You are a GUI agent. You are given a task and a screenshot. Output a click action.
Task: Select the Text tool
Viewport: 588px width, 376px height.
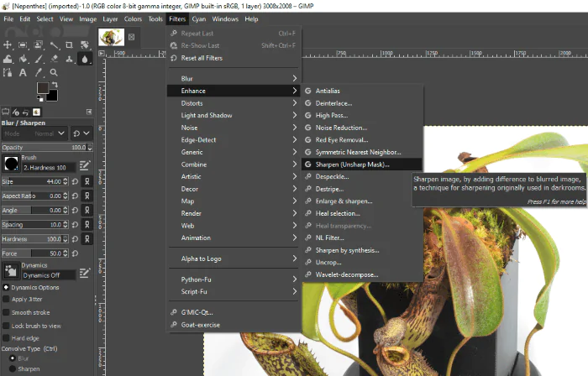(23, 72)
